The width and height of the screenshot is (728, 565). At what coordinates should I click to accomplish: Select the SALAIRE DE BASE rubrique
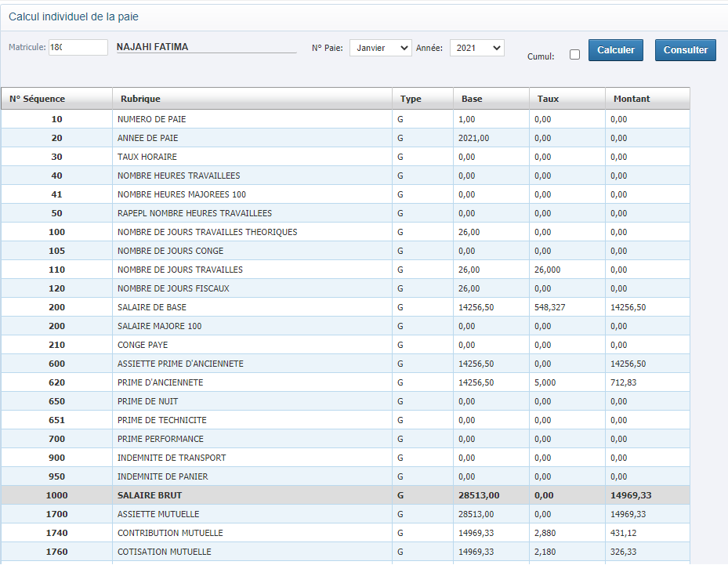coord(152,307)
